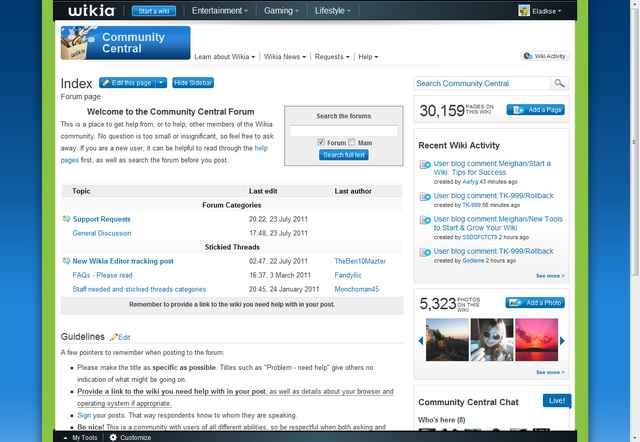640x442 pixels.
Task: Click the icon beside TK-999/Rollback by Godisme
Action: pyautogui.click(x=425, y=252)
